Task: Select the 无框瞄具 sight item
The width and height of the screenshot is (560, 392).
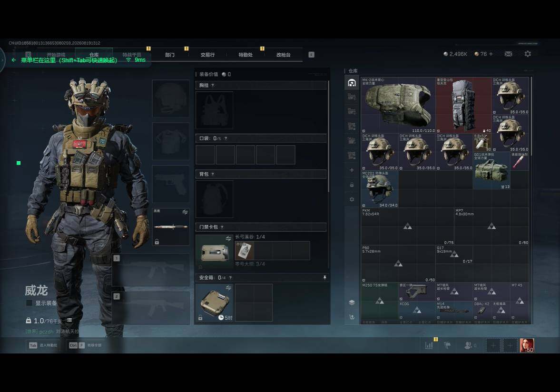Action: click(501, 311)
